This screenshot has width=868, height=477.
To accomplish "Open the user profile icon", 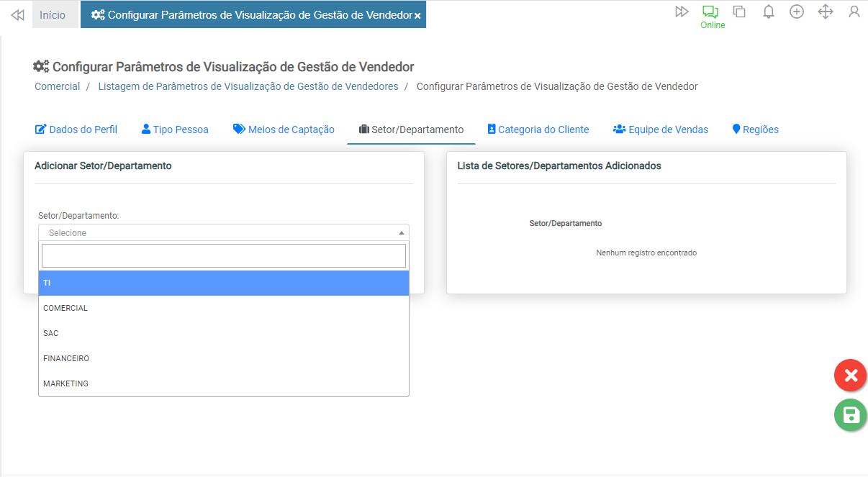I will coord(854,12).
